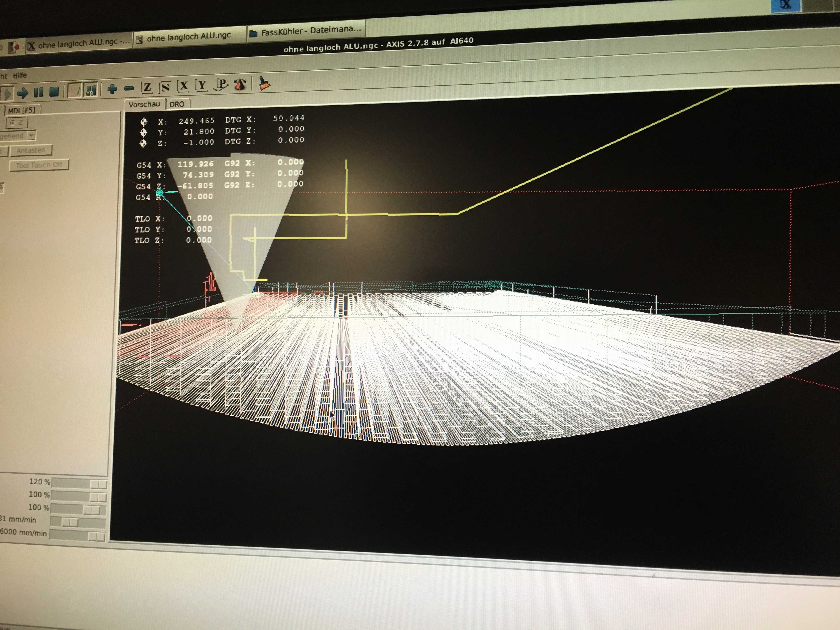Toggle optional pause M1 button
840x630 pixels.
pos(91,90)
